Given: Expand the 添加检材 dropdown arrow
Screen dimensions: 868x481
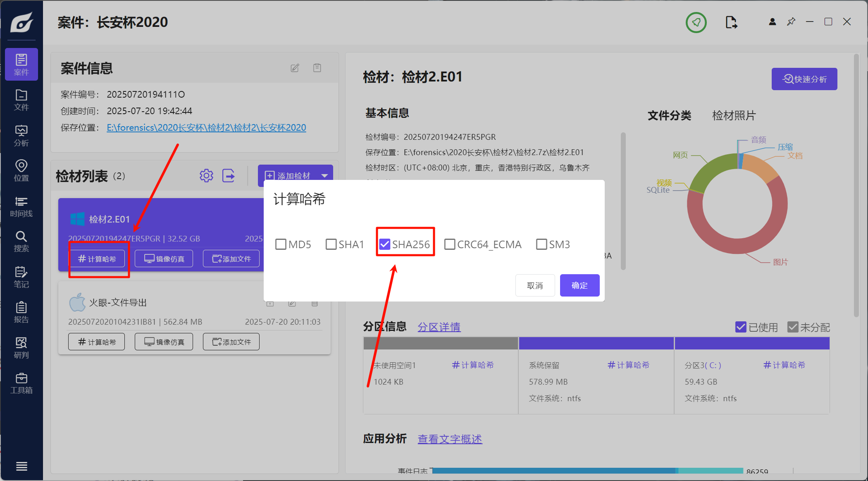Looking at the screenshot, I should click(x=325, y=176).
